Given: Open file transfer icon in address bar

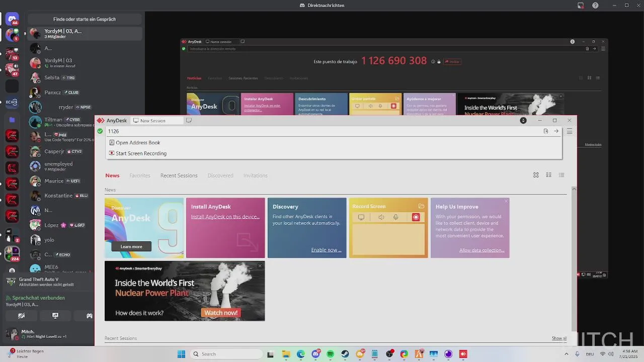Looking at the screenshot, I should (546, 131).
